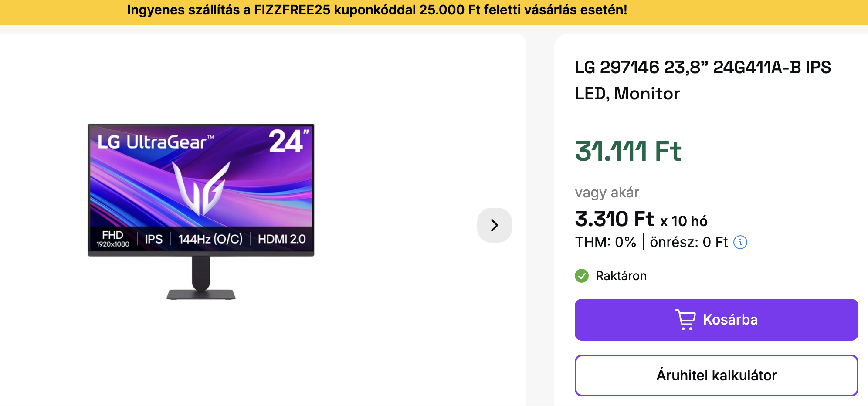Click the monitor stand in the product photo
The height and width of the screenshot is (406, 868).
tap(201, 279)
